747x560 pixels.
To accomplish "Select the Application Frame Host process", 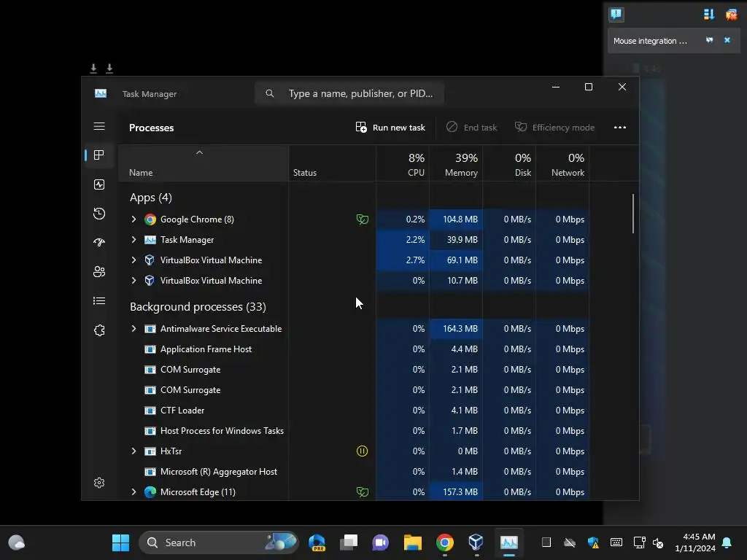I will [354, 349].
